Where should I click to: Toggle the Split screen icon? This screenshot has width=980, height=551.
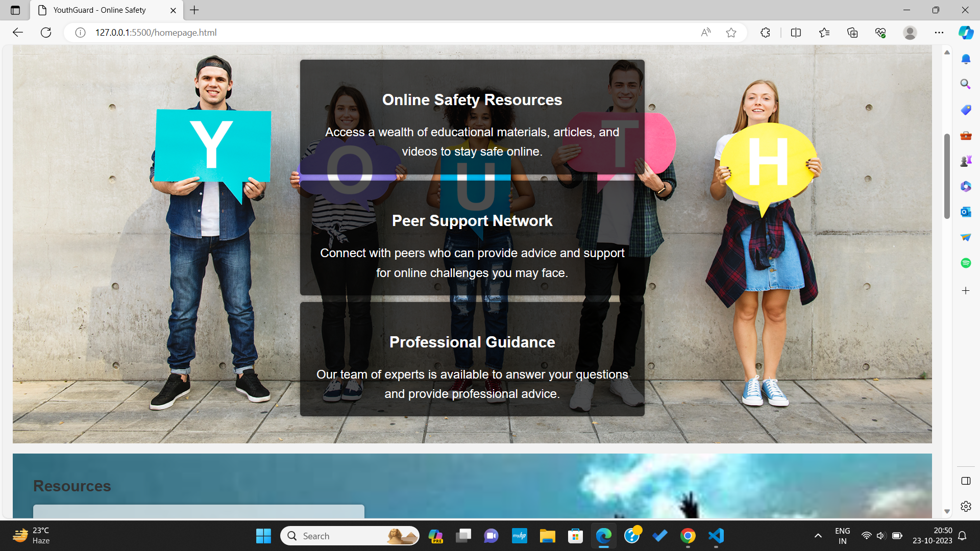pyautogui.click(x=796, y=33)
